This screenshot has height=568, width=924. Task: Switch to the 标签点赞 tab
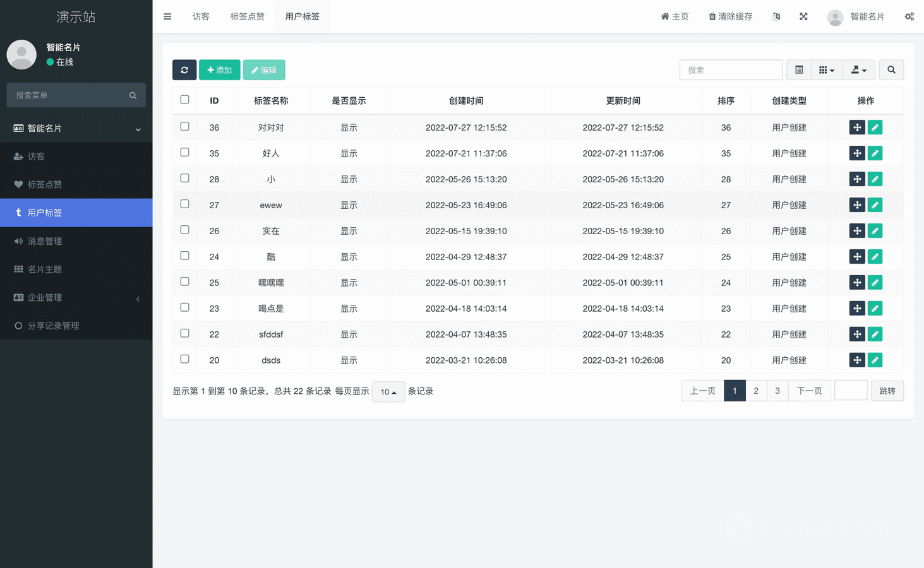point(247,16)
